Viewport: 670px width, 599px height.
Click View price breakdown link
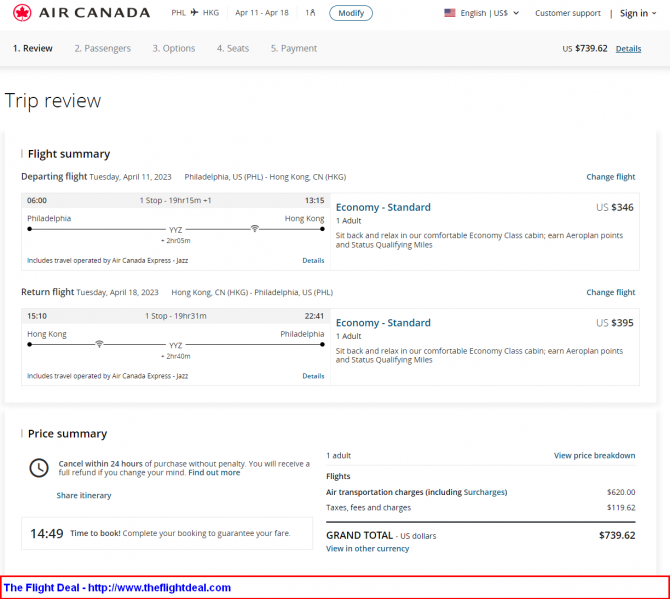594,455
